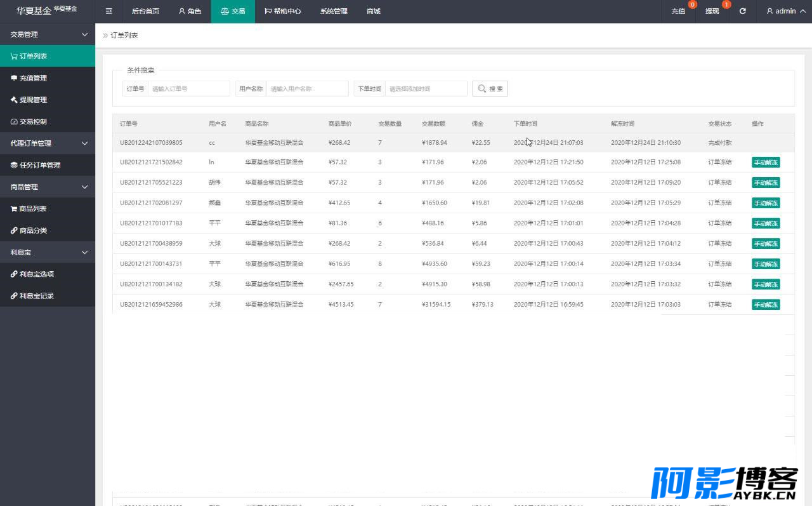Click the person icon on 角色 tab
The width and height of the screenshot is (812, 506).
(x=182, y=11)
